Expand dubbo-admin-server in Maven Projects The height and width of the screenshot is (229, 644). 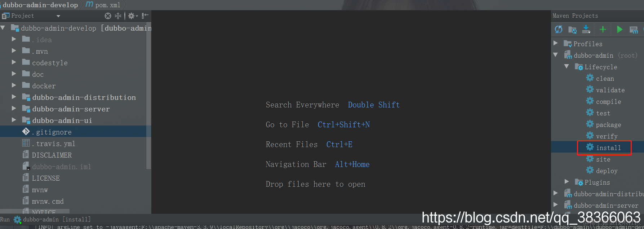pyautogui.click(x=556, y=205)
